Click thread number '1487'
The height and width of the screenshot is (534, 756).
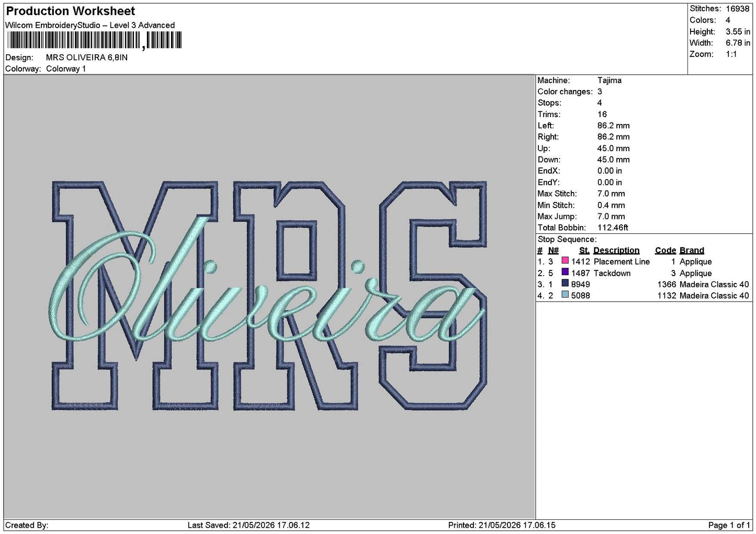580,274
